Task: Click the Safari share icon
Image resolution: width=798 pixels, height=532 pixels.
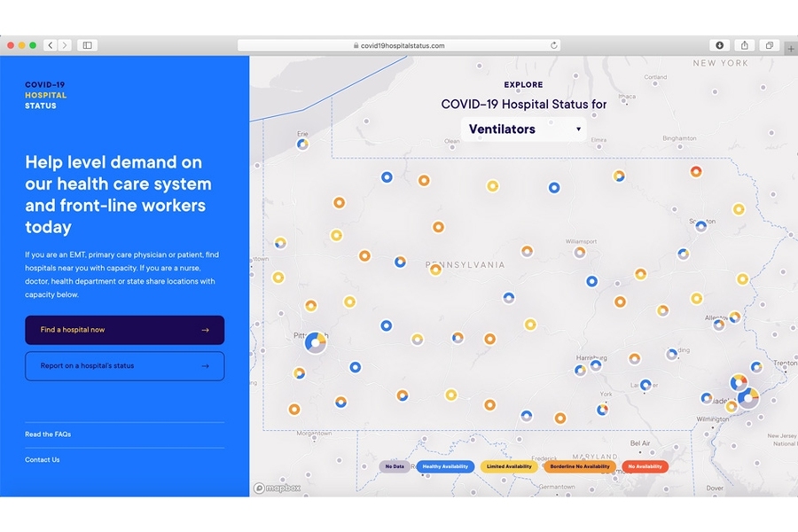Action: [x=745, y=45]
